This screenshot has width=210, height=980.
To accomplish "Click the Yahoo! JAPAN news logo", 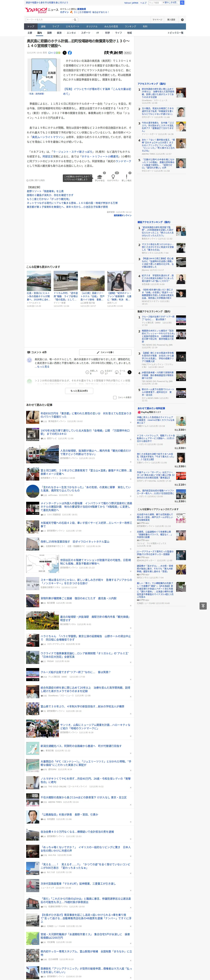I will coord(42,10).
